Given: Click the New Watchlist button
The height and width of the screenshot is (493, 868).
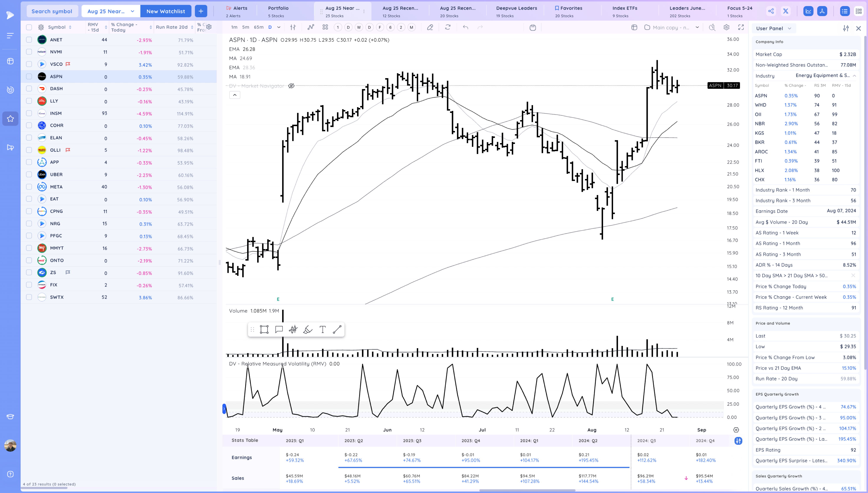Looking at the screenshot, I should coord(165,11).
